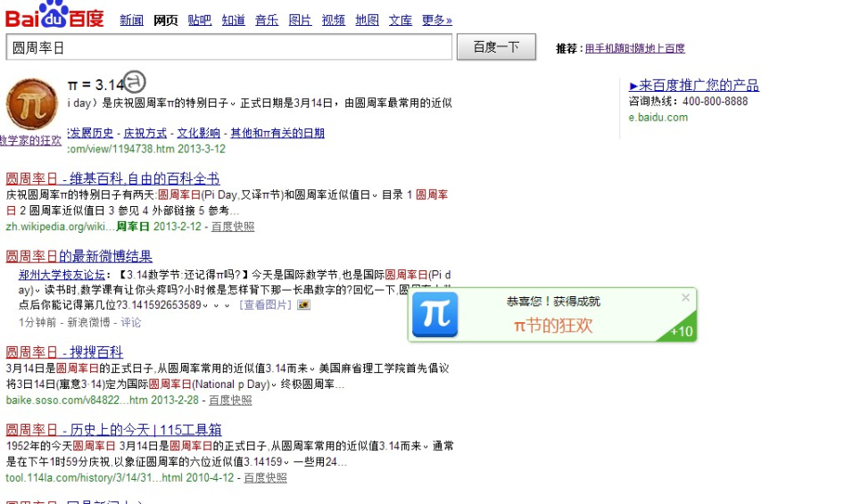
Task: Click 评论 under the weibo result
Action: 131,323
